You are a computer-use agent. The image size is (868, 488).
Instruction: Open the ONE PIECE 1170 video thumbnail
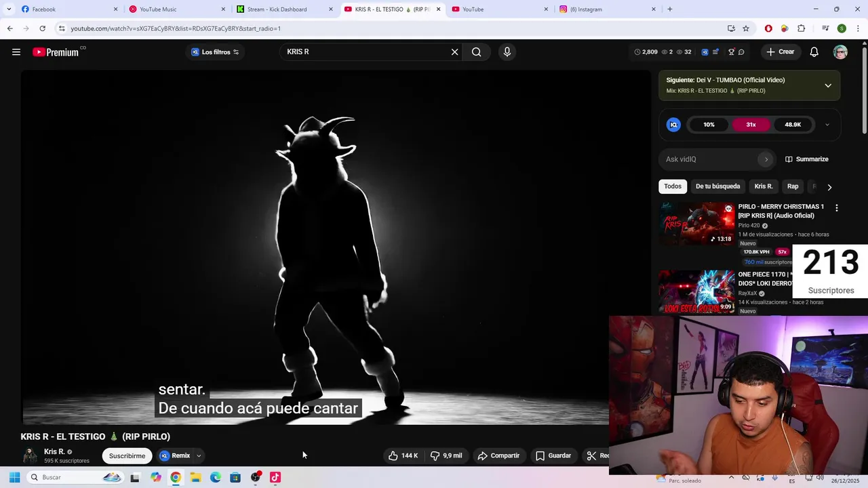(x=697, y=292)
